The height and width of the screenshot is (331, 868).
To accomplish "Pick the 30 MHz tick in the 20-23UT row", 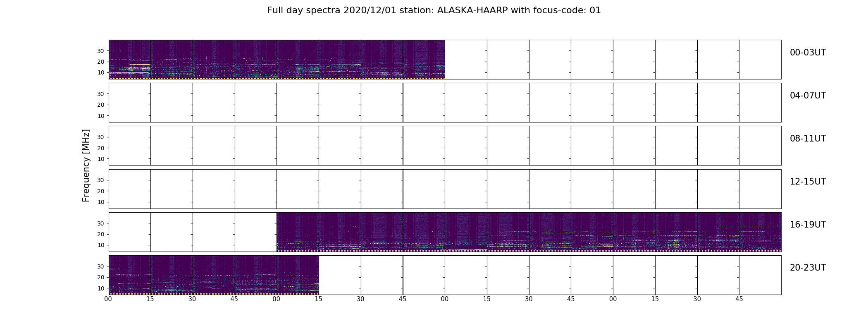I will [x=101, y=266].
